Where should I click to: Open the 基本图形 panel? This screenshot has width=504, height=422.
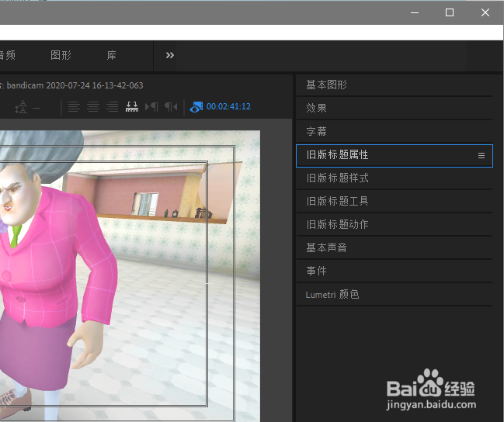(x=394, y=85)
